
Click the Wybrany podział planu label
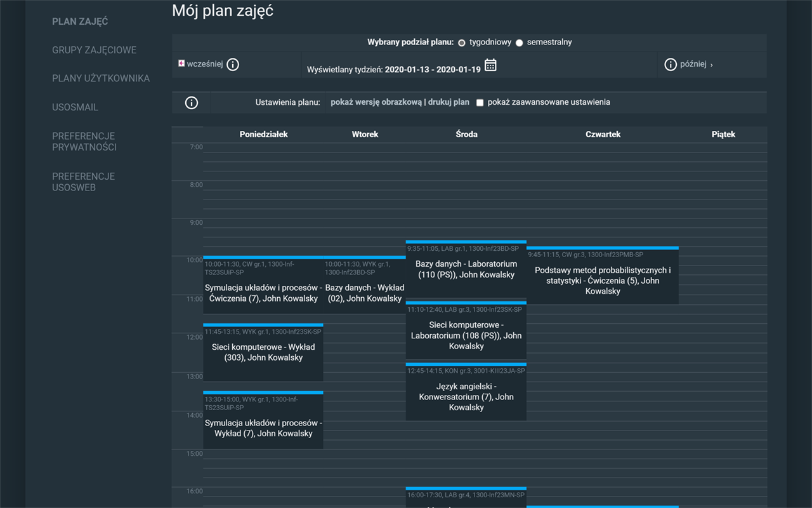tap(410, 43)
